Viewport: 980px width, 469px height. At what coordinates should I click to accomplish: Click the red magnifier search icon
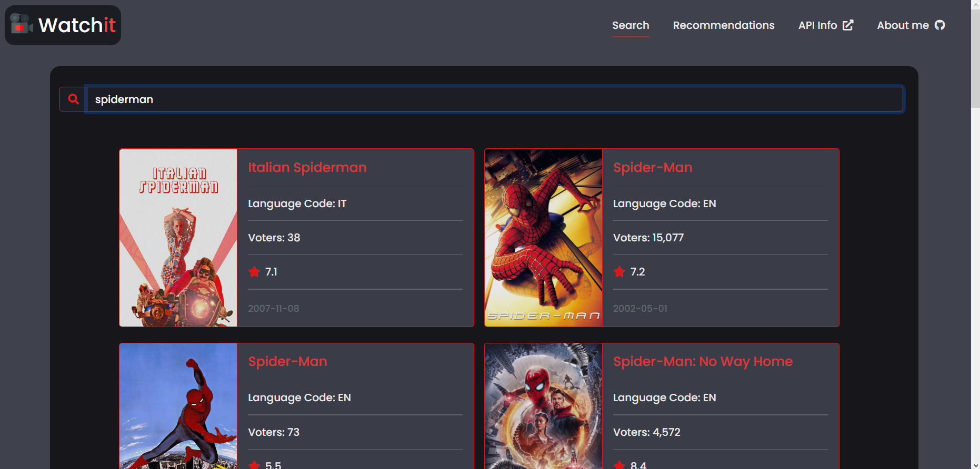(74, 99)
